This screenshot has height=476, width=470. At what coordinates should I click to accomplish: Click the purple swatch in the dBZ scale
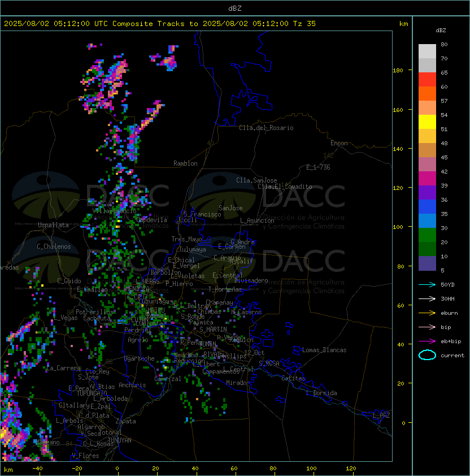(x=427, y=192)
